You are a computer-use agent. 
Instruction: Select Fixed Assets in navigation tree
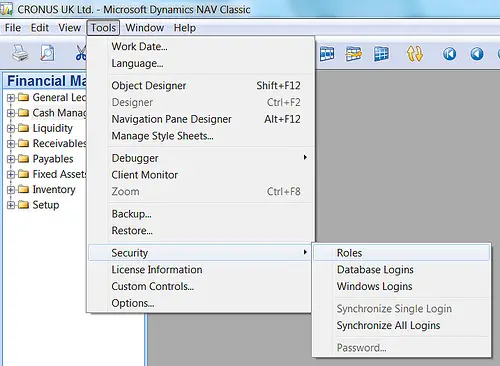pyautogui.click(x=59, y=174)
